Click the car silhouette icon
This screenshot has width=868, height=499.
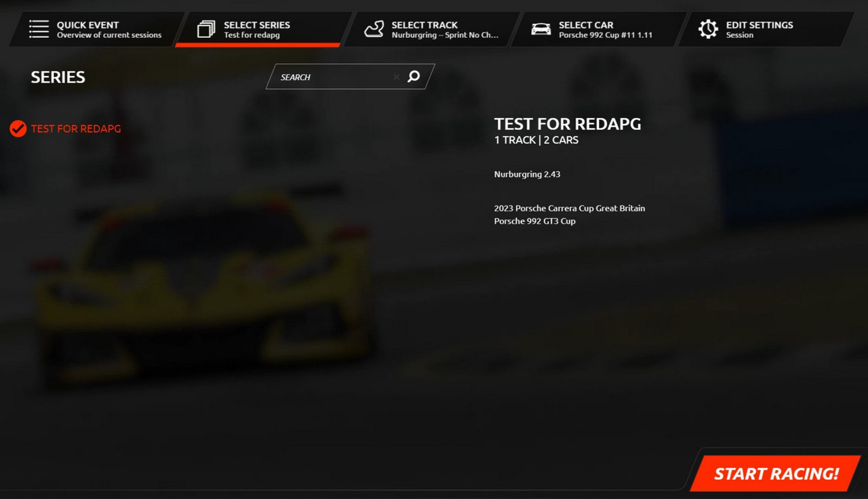(540, 29)
